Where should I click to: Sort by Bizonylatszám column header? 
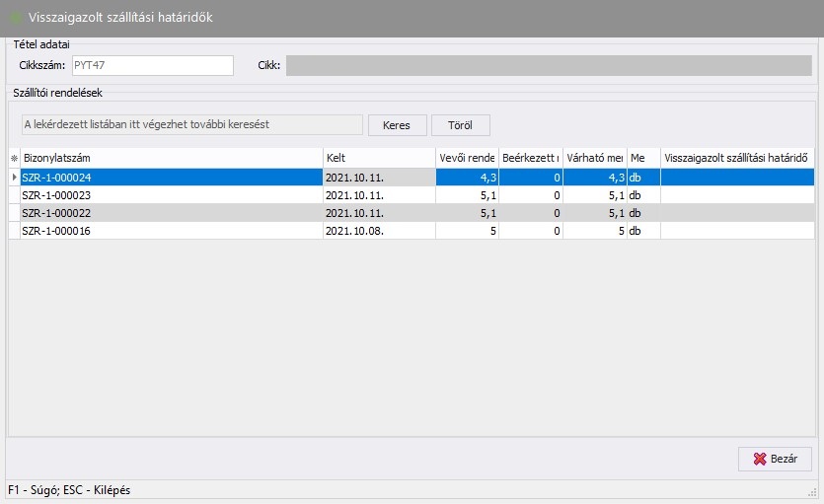point(171,158)
